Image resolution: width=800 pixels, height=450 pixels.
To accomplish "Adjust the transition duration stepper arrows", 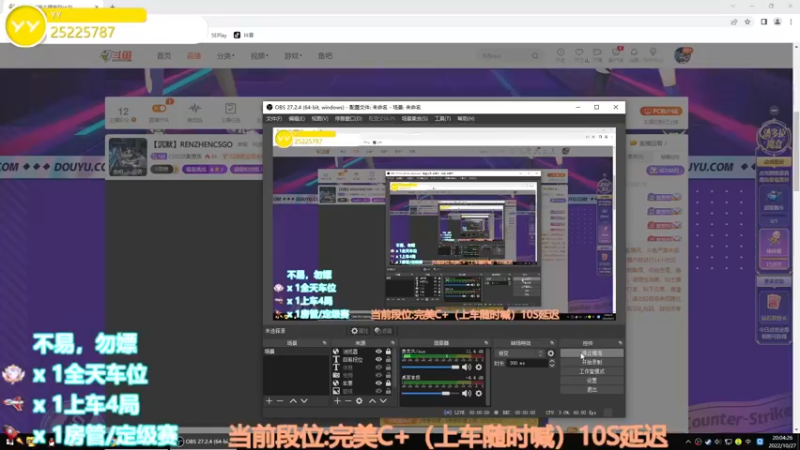I will pyautogui.click(x=552, y=363).
